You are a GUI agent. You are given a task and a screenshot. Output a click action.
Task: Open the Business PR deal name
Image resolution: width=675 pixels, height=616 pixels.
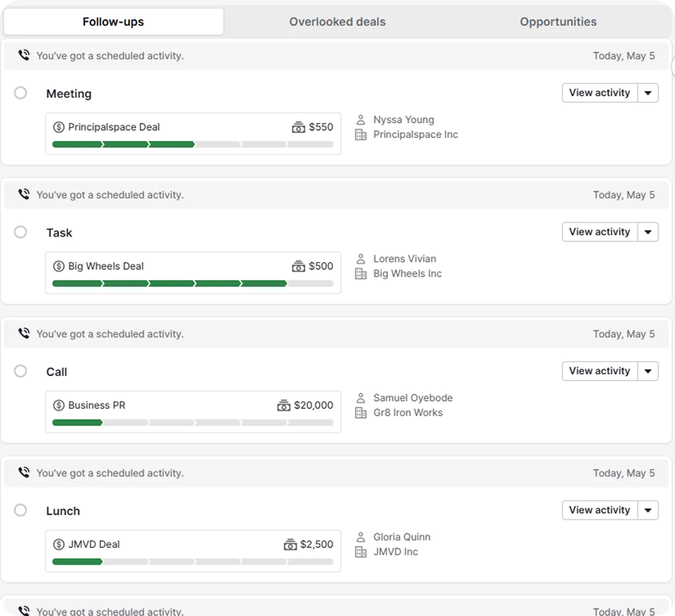[97, 406]
